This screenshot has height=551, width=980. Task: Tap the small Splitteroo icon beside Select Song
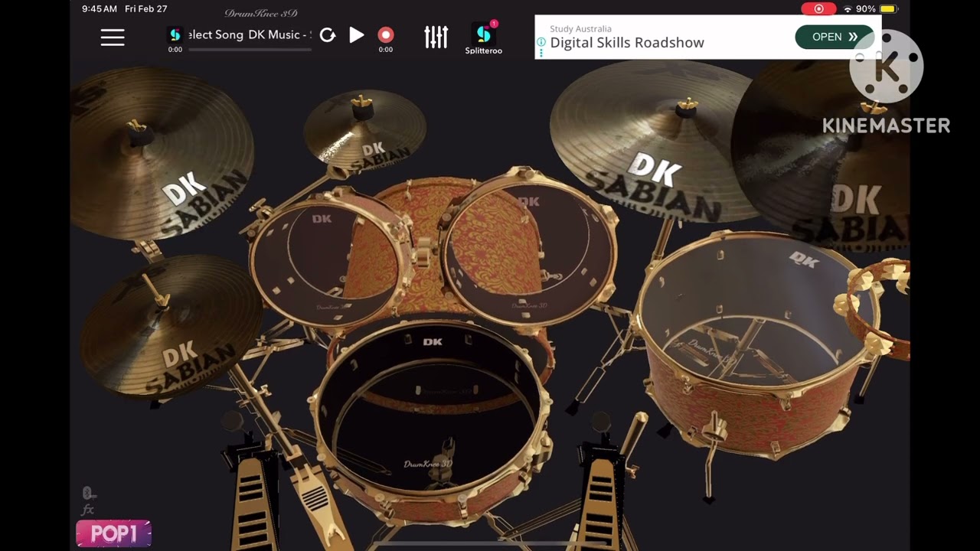(175, 34)
